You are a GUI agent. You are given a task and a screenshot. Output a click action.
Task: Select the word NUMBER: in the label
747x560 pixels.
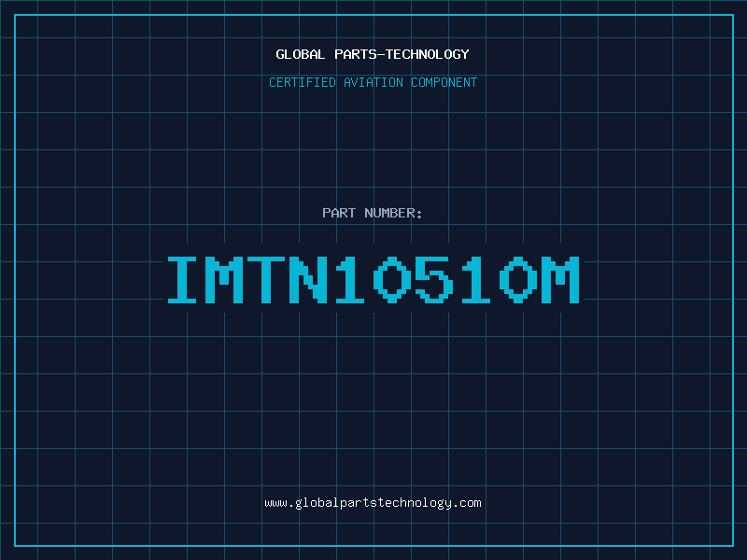(x=393, y=213)
